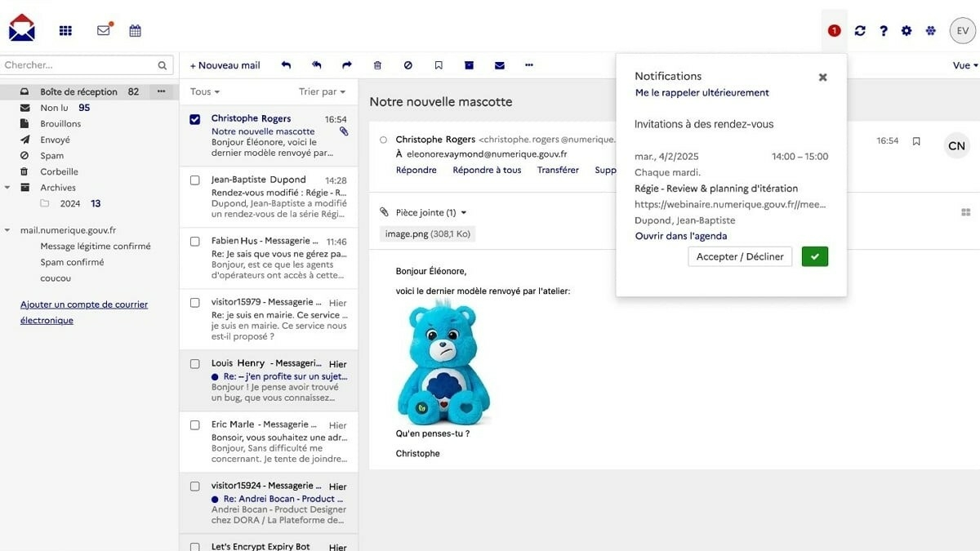Delete the selected mail with trash icon
The height and width of the screenshot is (551, 980).
pyautogui.click(x=377, y=65)
